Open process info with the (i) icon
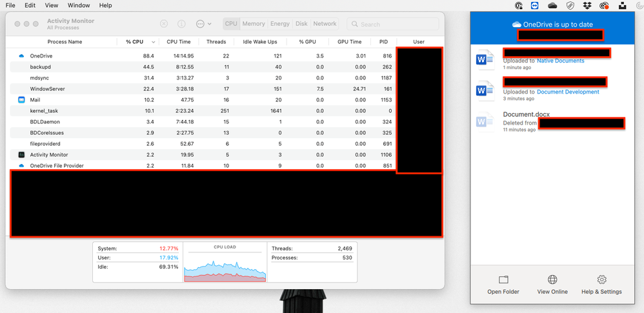The width and height of the screenshot is (644, 313). (181, 24)
